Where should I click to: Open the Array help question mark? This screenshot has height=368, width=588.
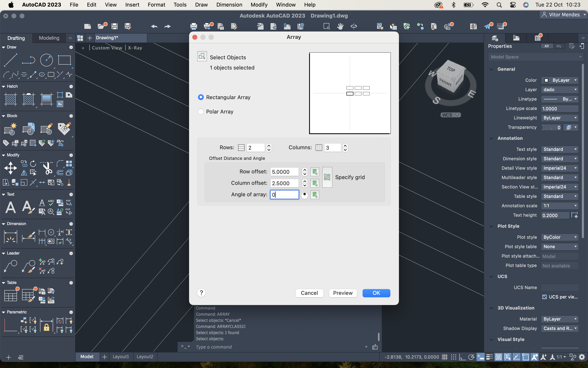tap(201, 293)
